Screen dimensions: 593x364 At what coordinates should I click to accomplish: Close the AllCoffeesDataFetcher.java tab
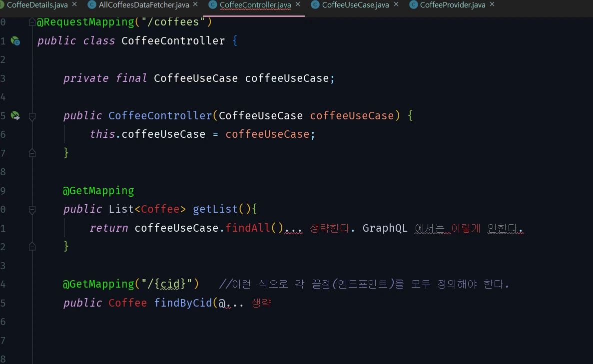(195, 4)
